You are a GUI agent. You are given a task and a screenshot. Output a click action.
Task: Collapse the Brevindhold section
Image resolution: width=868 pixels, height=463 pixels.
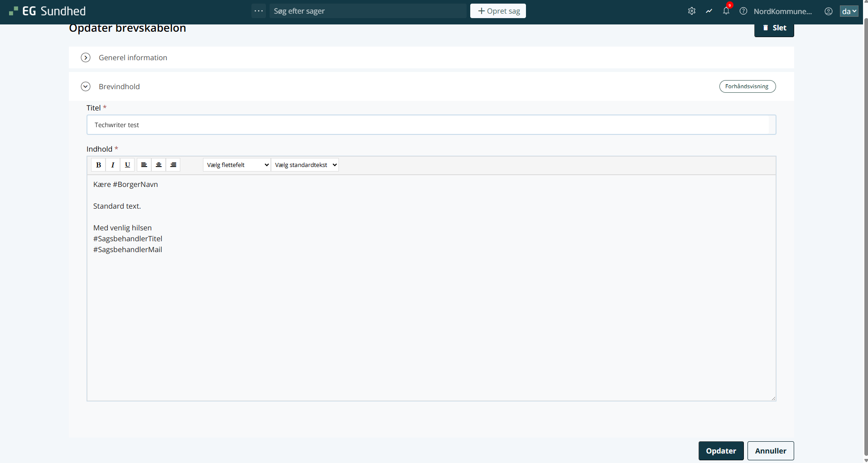86,86
